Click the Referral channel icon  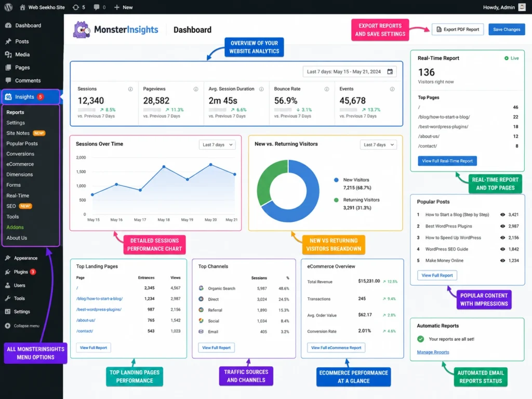click(201, 310)
